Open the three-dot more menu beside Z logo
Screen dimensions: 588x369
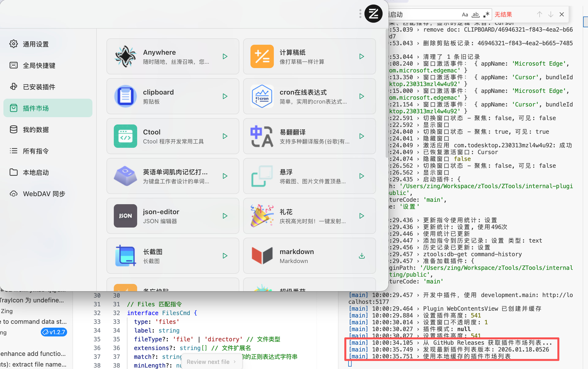pos(360,13)
